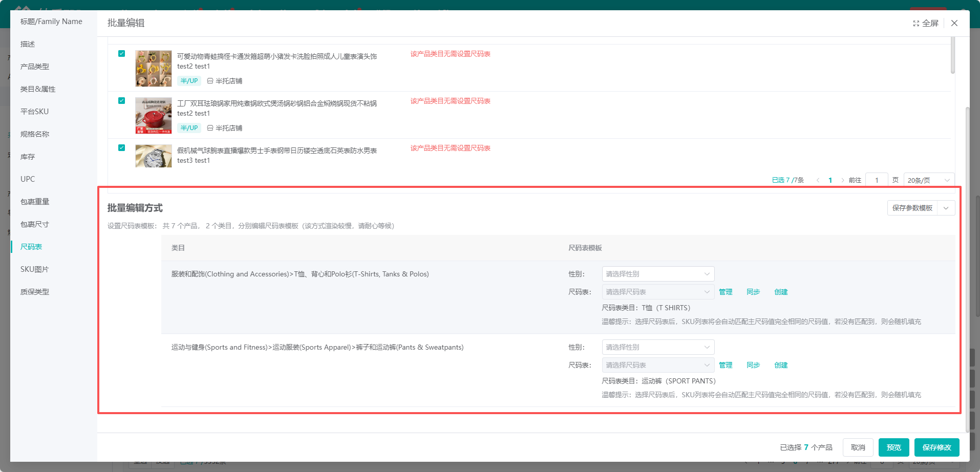The width and height of the screenshot is (980, 472).
Task: Click the 工厂双耳珐琅锅 product title
Action: (277, 103)
